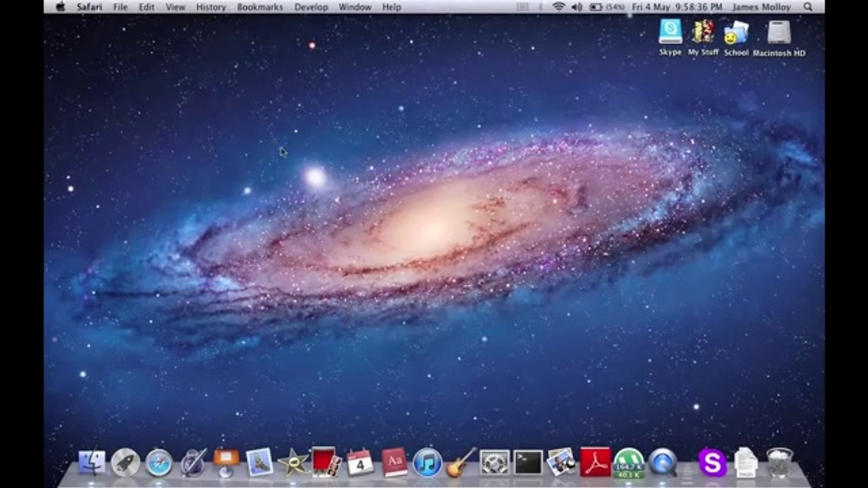Click the Wi-Fi status icon
Viewport: 868px width, 488px height.
(559, 7)
